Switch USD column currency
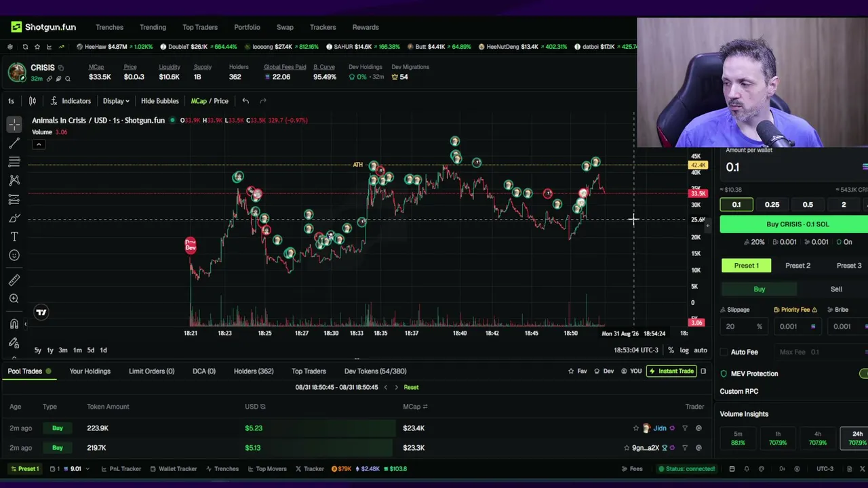 pos(263,407)
